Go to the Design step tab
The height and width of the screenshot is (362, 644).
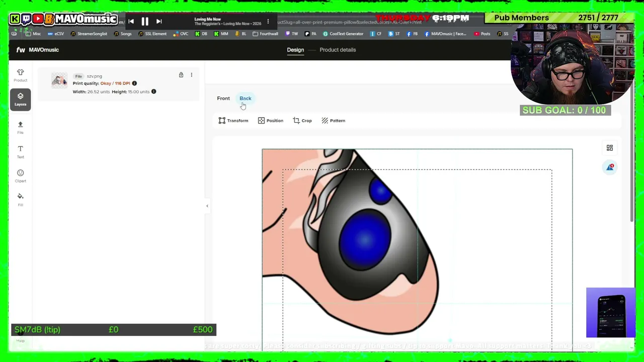click(x=295, y=50)
